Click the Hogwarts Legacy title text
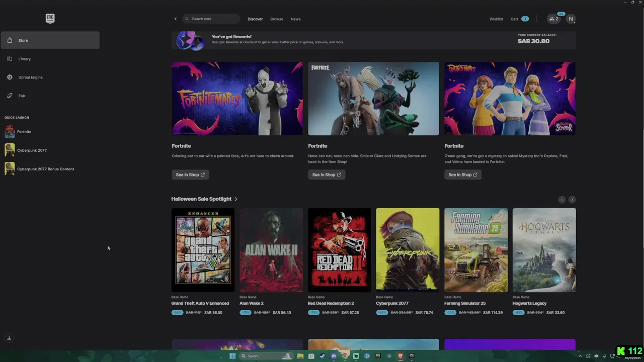Image resolution: width=644 pixels, height=362 pixels. (x=530, y=303)
